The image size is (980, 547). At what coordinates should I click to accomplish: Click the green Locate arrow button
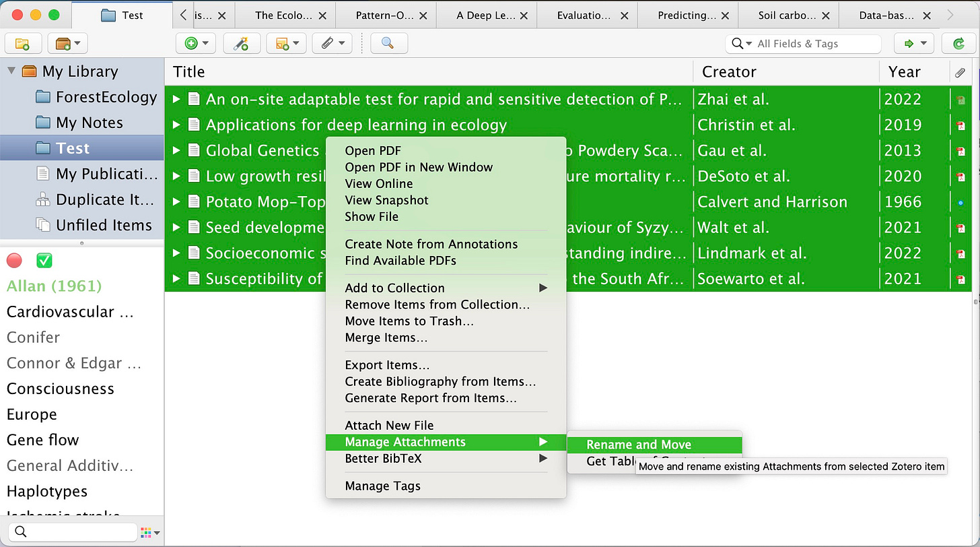(913, 44)
